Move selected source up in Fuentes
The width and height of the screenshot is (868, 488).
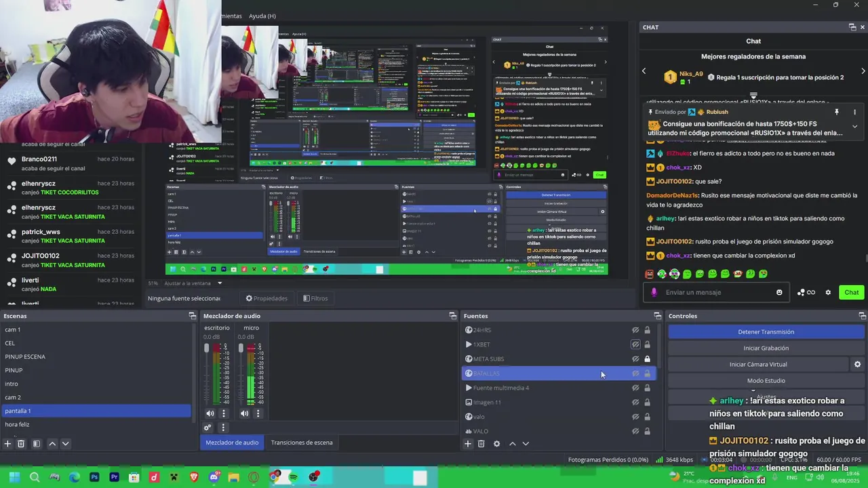click(512, 444)
